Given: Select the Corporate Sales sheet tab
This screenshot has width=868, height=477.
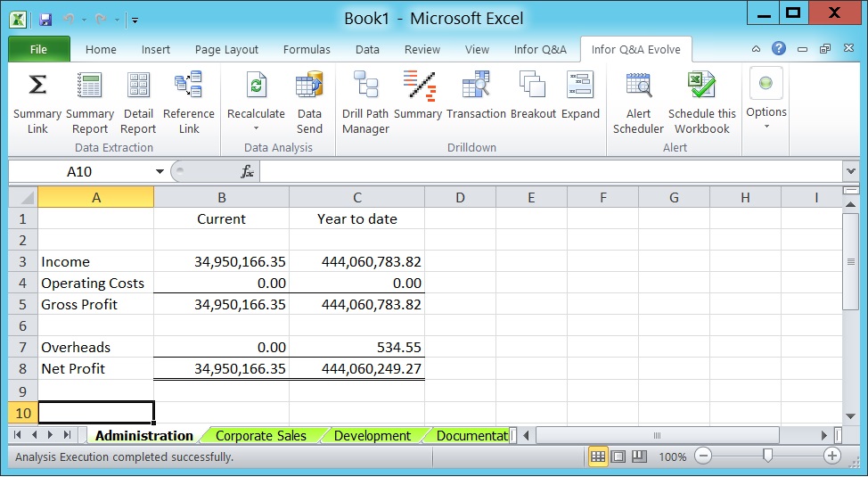Looking at the screenshot, I should coord(261,436).
